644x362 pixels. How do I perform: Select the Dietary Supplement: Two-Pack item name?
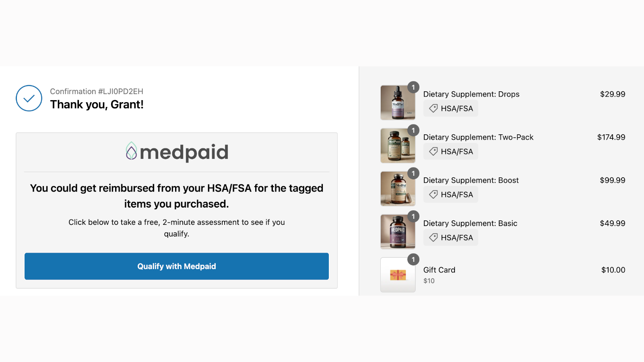(478, 137)
